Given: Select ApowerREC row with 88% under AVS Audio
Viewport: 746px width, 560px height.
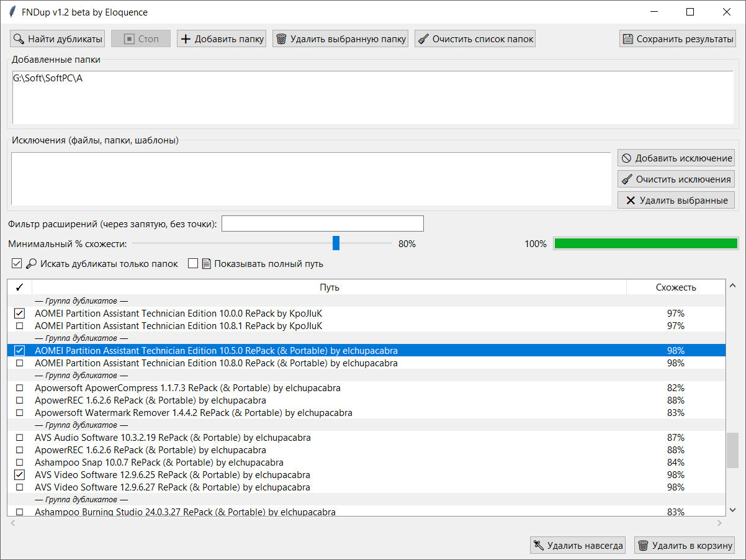Looking at the screenshot, I should click(366, 450).
